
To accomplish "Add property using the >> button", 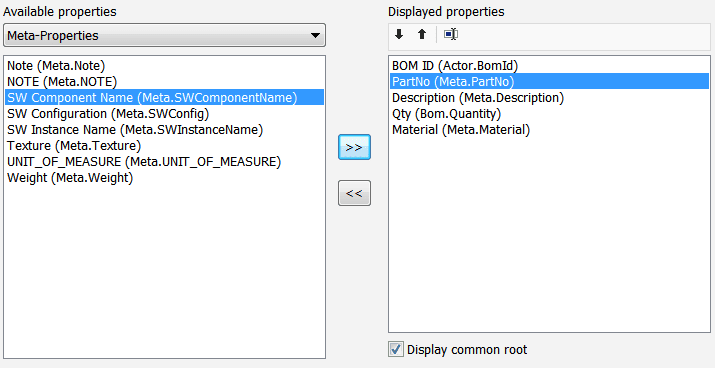I will (354, 147).
